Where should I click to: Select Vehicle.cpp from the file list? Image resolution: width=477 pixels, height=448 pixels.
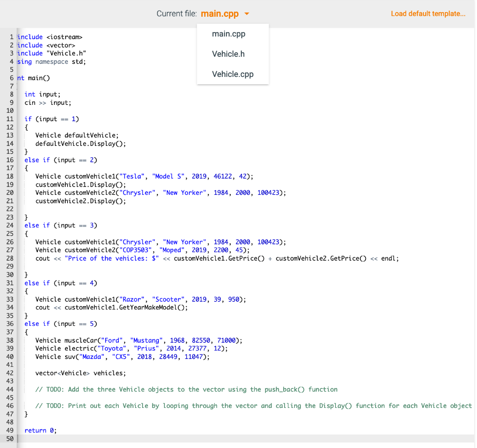point(233,74)
